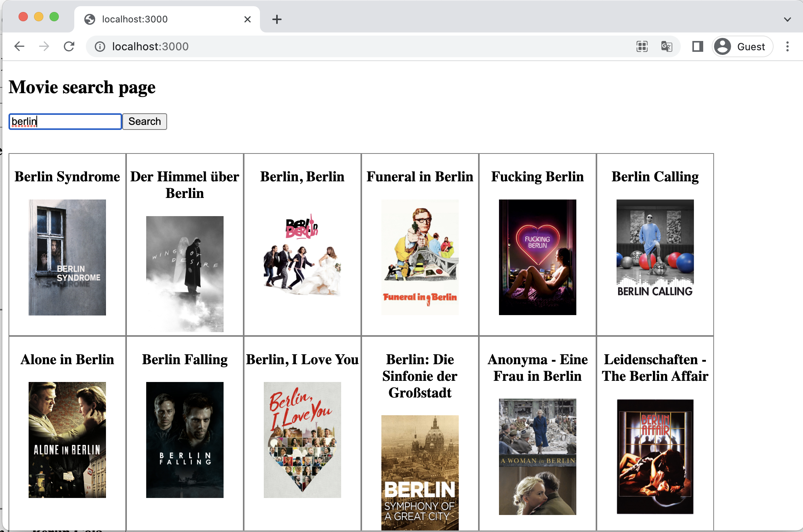Click the Symphony of a Great City poster
The width and height of the screenshot is (803, 532).
pyautogui.click(x=420, y=473)
